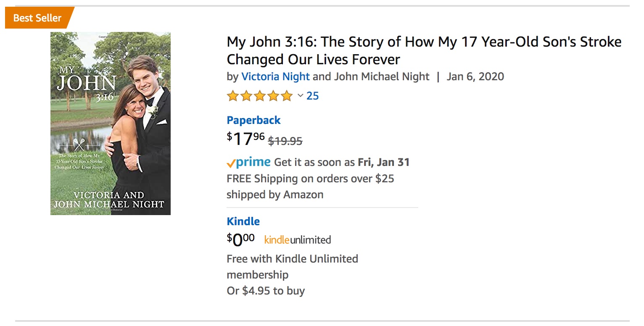Open the 25 customer reviews link
The width and height of the screenshot is (644, 326).
[313, 96]
